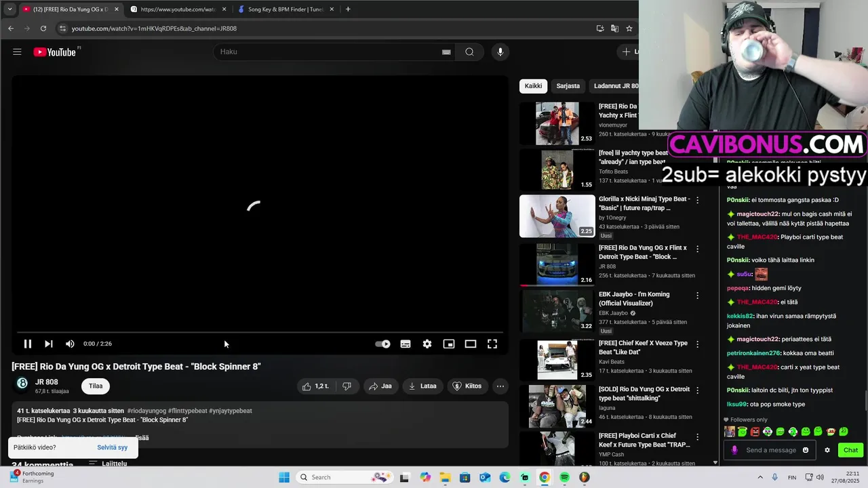Open more actions three-dot menu below video
This screenshot has height=488, width=868.
pos(500,386)
